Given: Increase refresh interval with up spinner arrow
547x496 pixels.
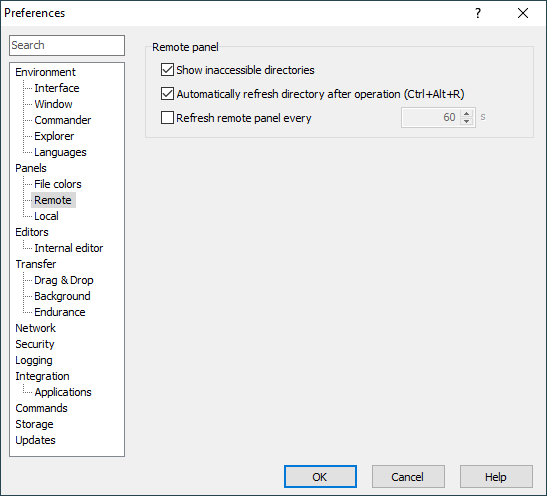Looking at the screenshot, I should [x=466, y=113].
